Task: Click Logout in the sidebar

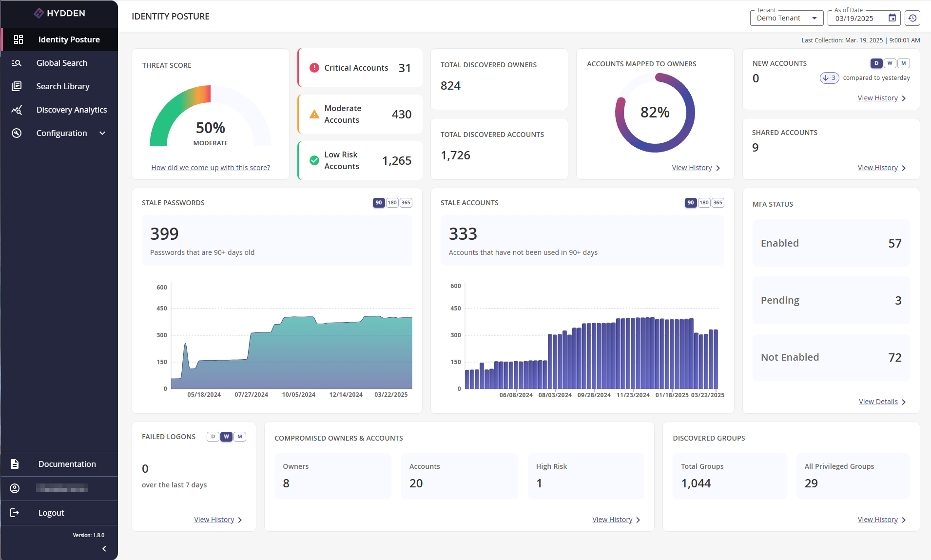Action: tap(51, 512)
